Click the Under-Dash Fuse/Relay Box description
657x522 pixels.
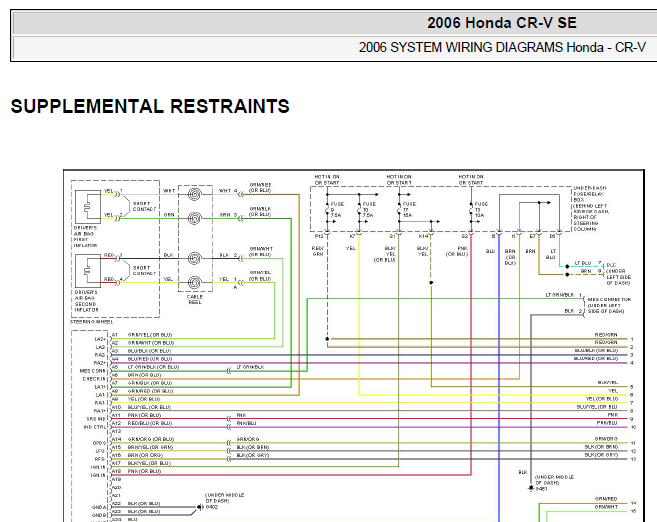(x=591, y=209)
